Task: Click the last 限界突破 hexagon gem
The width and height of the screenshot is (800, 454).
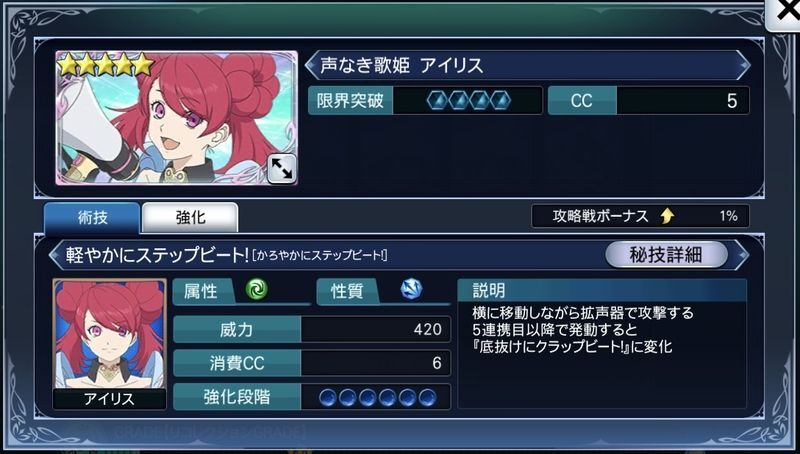Action: tap(501, 100)
